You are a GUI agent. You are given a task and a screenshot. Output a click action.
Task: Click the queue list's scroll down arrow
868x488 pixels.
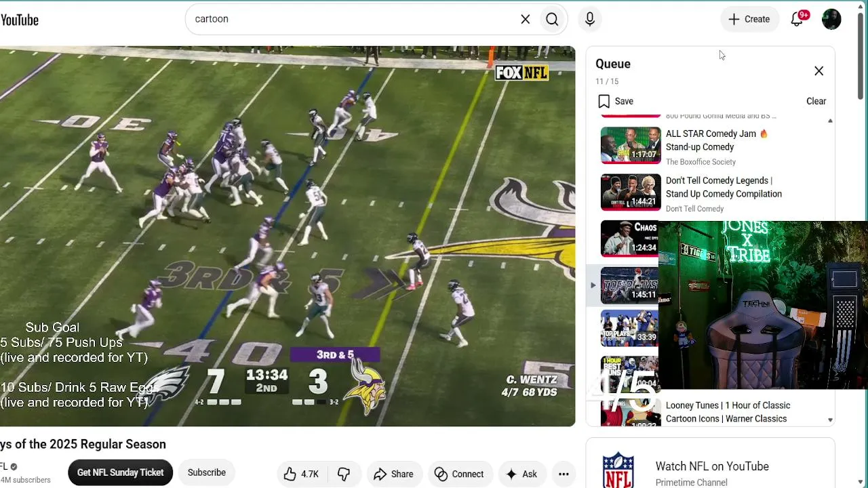[x=830, y=420]
